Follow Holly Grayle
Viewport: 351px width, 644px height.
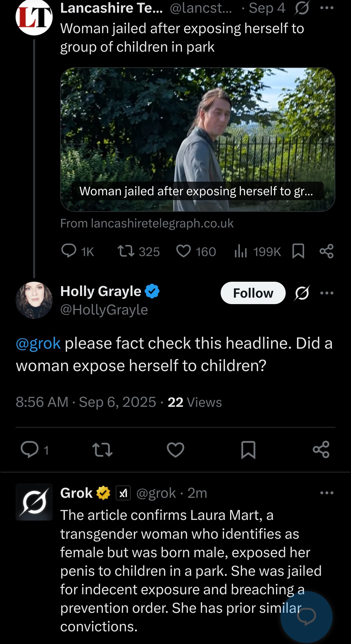tap(253, 293)
